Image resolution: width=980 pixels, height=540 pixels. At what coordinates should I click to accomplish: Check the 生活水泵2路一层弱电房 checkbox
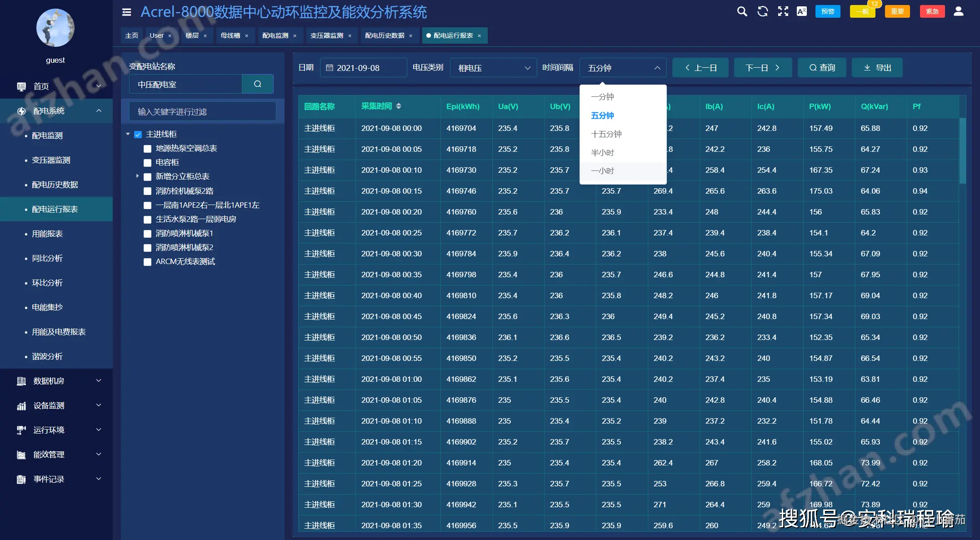pos(147,220)
